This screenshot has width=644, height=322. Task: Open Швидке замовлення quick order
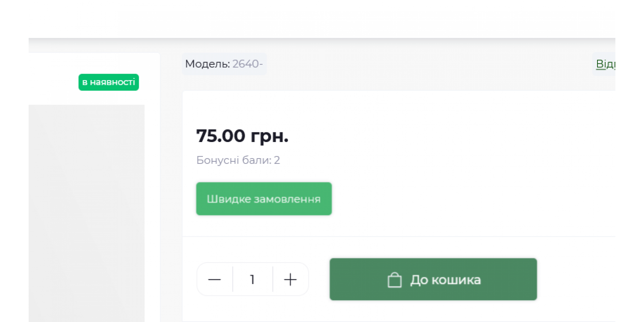point(264,199)
